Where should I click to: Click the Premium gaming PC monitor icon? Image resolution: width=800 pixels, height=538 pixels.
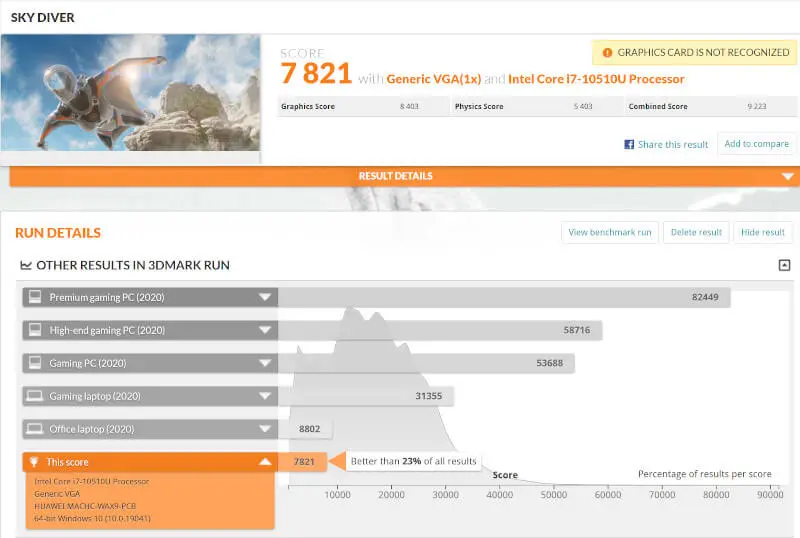tap(35, 297)
